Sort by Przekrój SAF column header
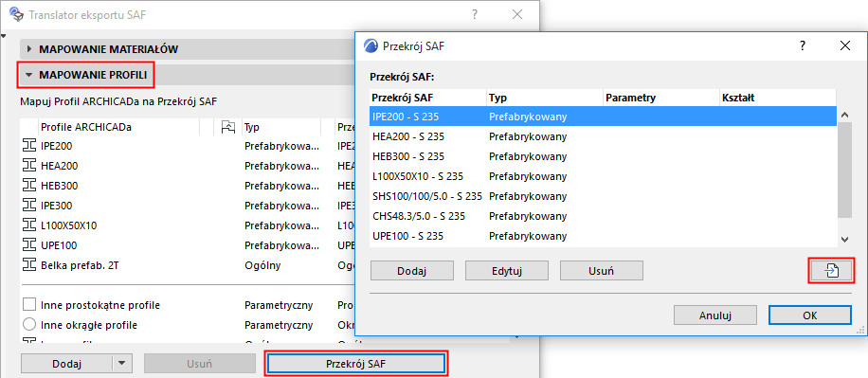Screen dimensions: 868x378 pyautogui.click(x=428, y=98)
